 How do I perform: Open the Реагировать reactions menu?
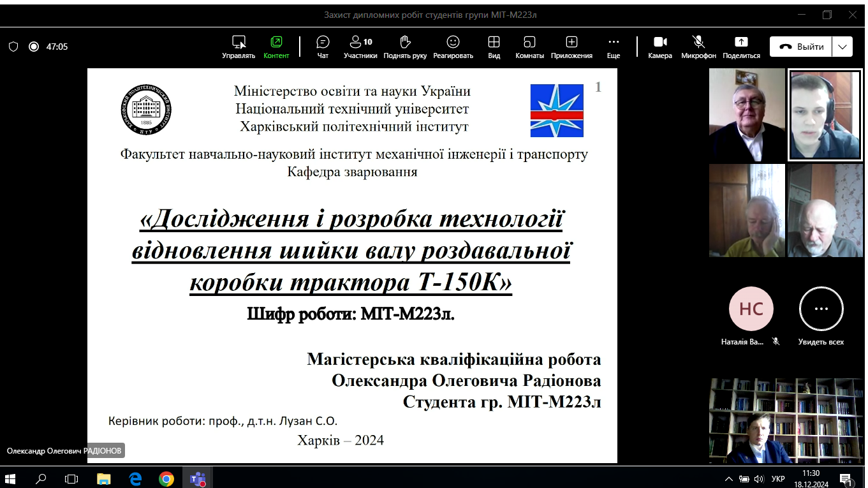pos(453,47)
